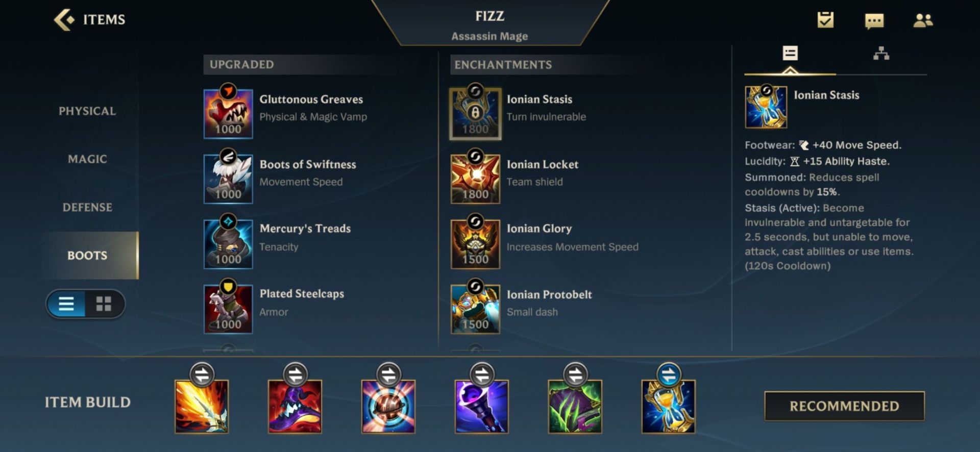Select the Ionian Protobelt enchantment icon
The image size is (980, 452).
[x=475, y=309]
